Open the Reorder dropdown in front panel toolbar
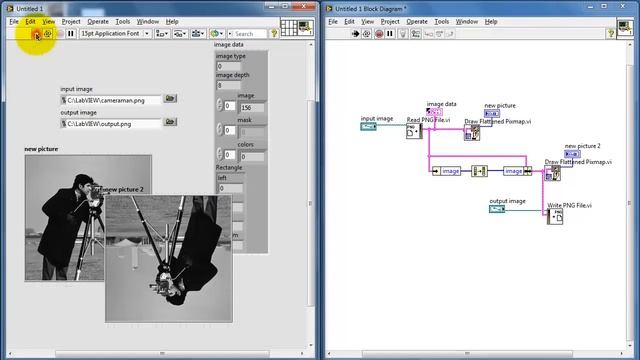 (x=216, y=34)
